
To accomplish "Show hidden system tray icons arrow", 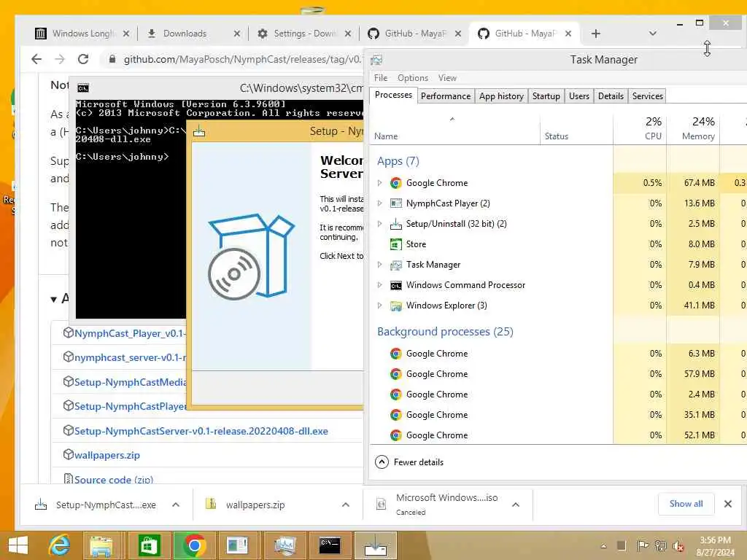I will coord(603,546).
